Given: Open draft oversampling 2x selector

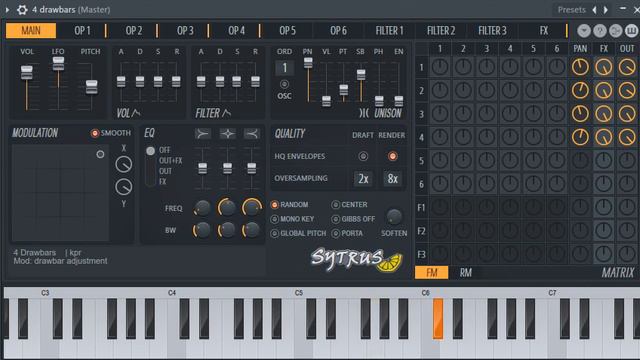Looking at the screenshot, I should click(363, 178).
